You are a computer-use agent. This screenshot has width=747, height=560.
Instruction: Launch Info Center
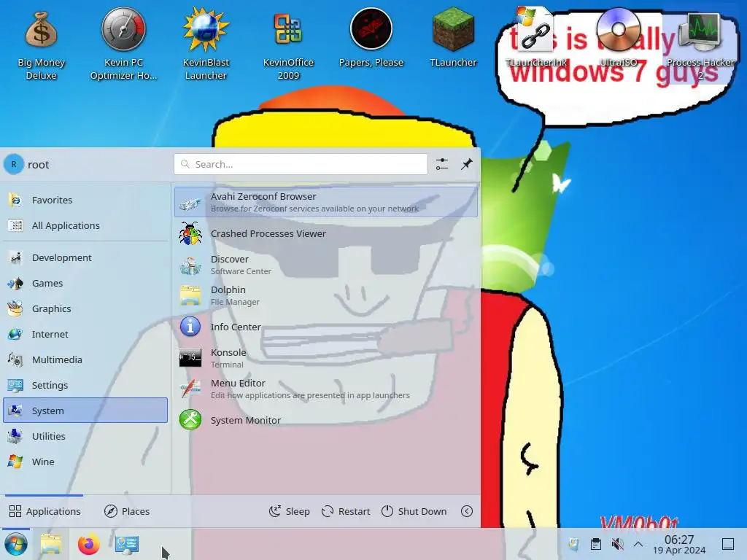pos(326,327)
